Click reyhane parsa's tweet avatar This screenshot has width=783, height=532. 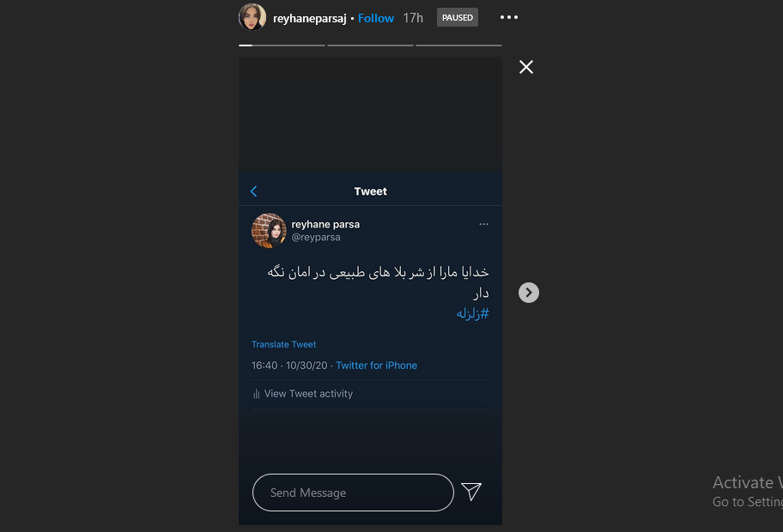[x=269, y=231]
